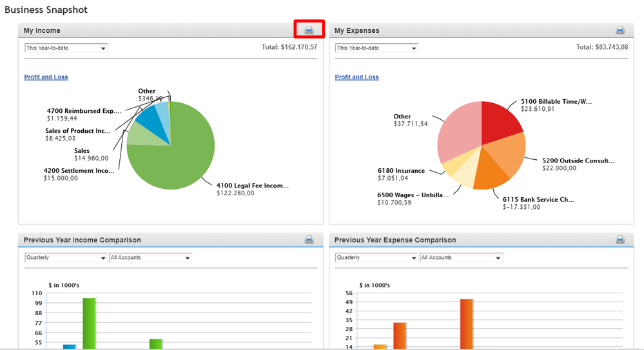Click the 6500 Wages Unbillable label
The width and height of the screenshot is (644, 350).
(413, 199)
